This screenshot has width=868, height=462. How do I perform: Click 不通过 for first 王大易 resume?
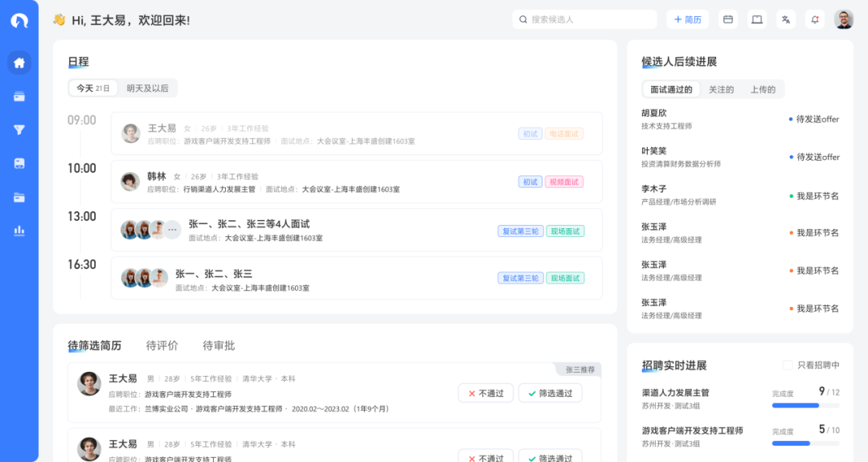tap(485, 394)
